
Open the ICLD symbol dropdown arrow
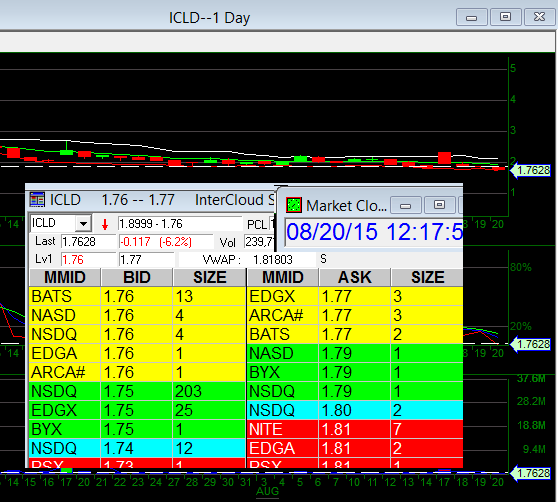(x=84, y=223)
